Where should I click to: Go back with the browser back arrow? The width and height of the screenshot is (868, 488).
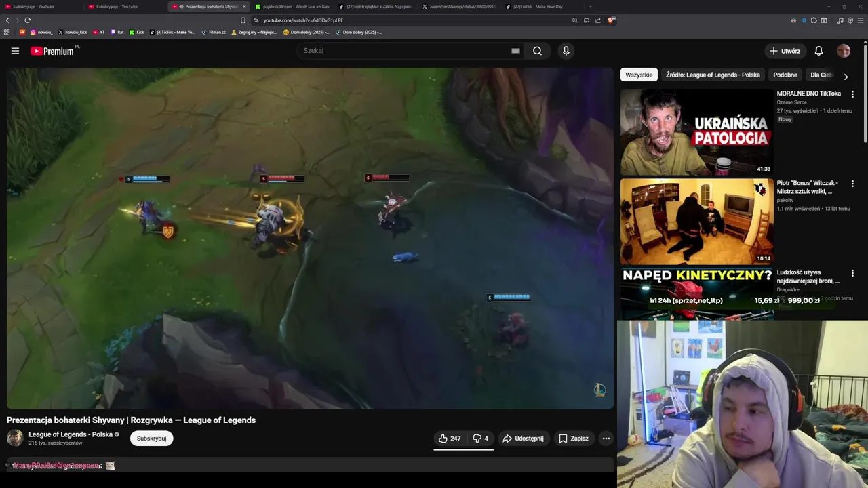coord(7,20)
